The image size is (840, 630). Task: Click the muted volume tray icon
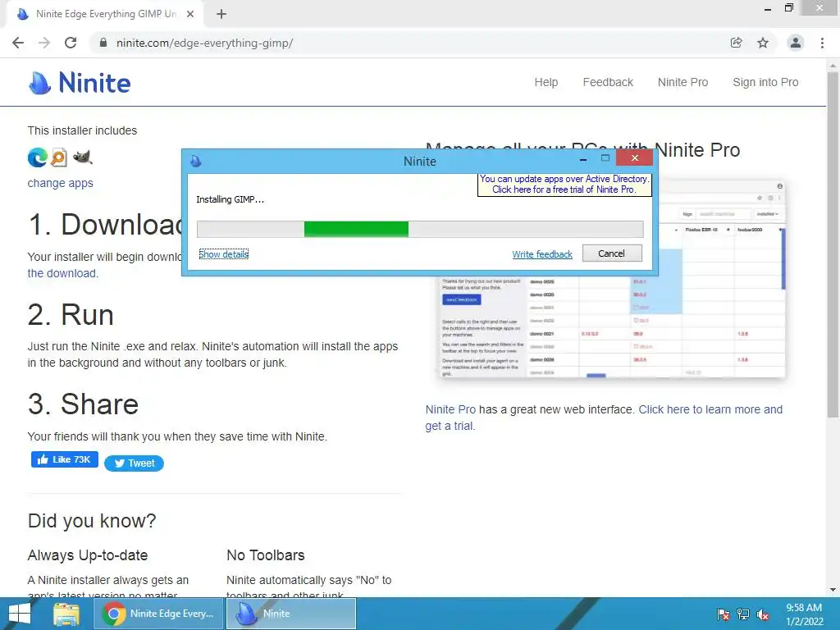click(x=763, y=614)
